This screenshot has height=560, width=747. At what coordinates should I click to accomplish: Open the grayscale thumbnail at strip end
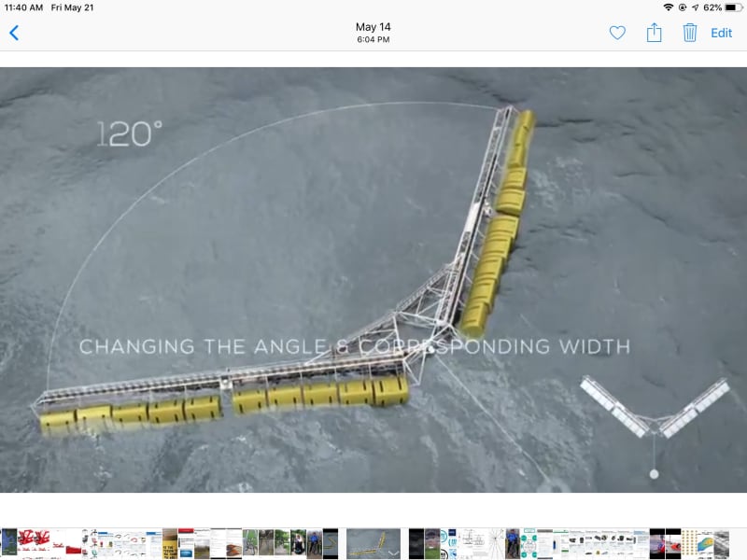[x=721, y=544]
